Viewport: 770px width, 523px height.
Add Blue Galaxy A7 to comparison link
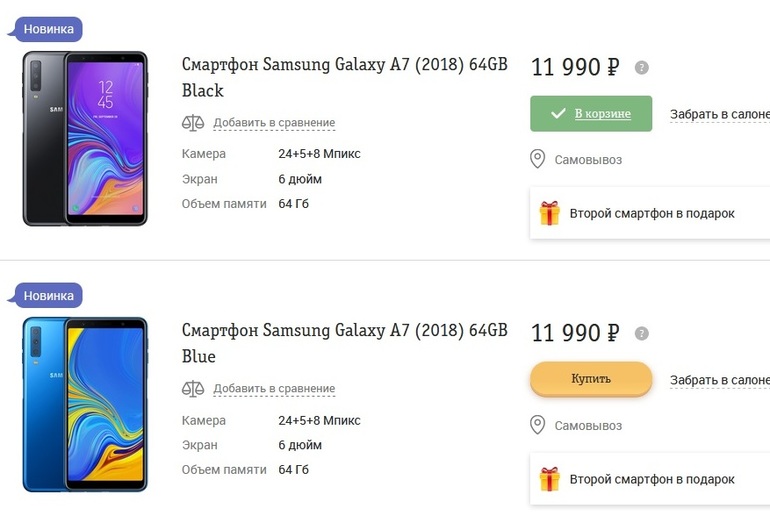click(274, 388)
